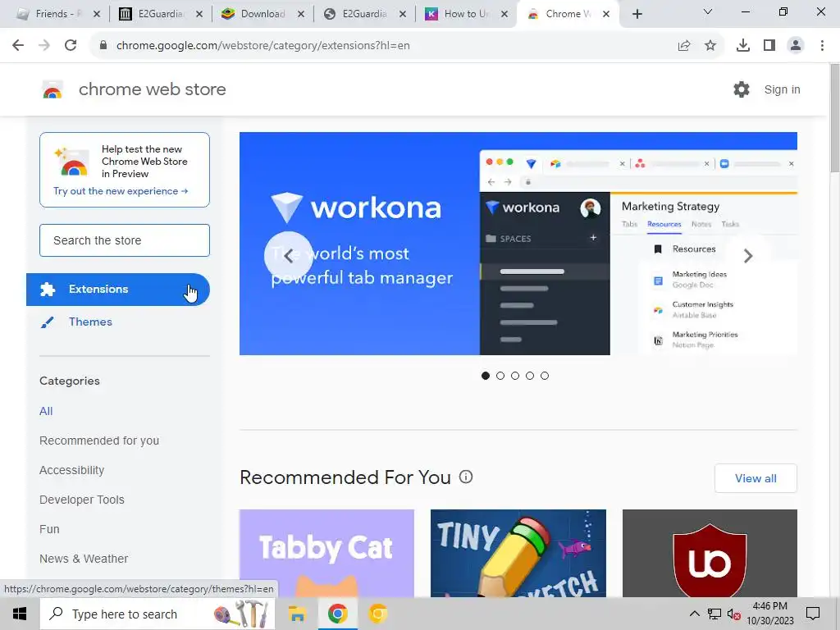This screenshot has height=630, width=840.
Task: Click info icon beside Recommended For You
Action: [466, 477]
